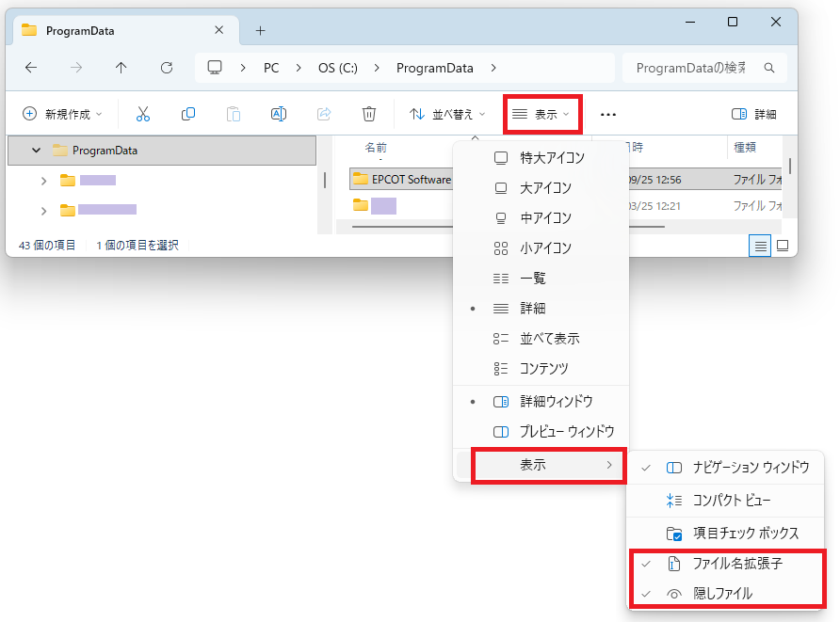Collapse the ProgramData tree node
The width and height of the screenshot is (840, 622).
(37, 151)
